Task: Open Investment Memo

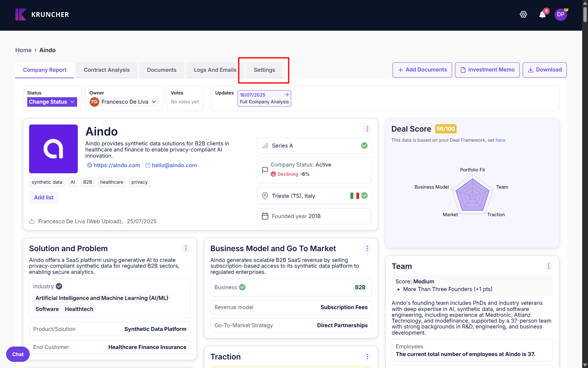Action: 487,70
